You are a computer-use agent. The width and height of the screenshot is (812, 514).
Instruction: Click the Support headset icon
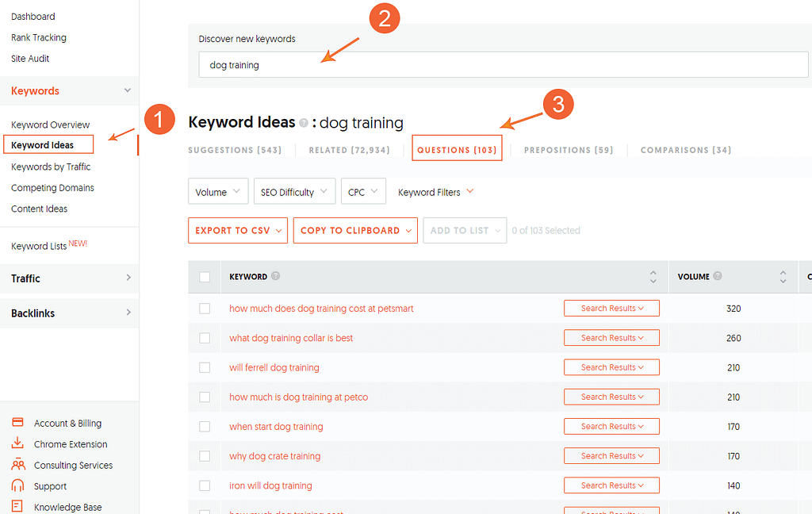(17, 485)
